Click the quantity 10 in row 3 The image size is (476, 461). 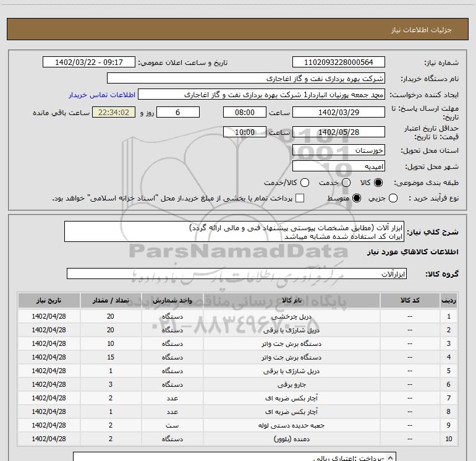(111, 343)
